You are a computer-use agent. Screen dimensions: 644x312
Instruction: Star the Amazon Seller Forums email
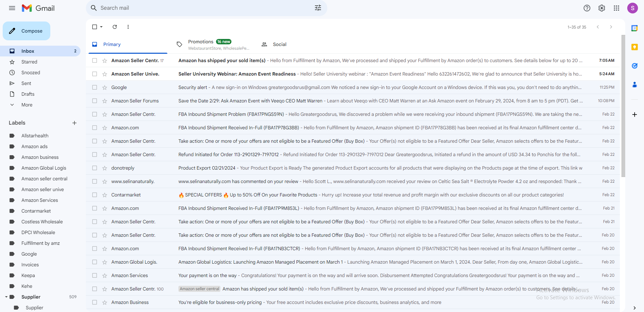click(105, 101)
